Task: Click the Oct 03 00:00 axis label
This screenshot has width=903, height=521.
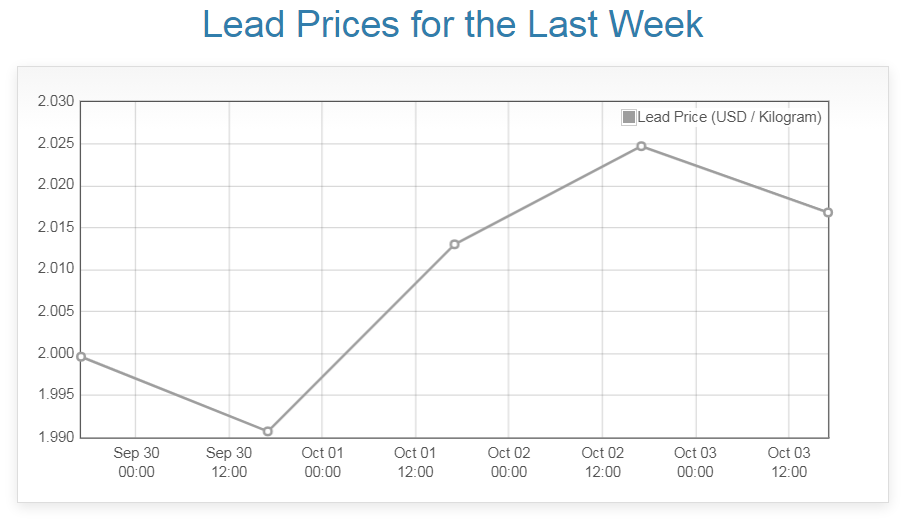Action: [x=695, y=462]
